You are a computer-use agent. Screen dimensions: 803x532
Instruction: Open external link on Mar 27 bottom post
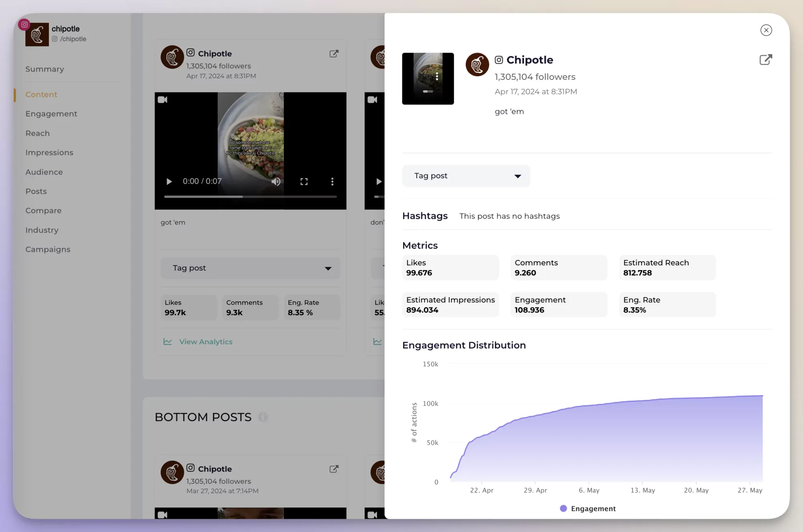point(334,469)
